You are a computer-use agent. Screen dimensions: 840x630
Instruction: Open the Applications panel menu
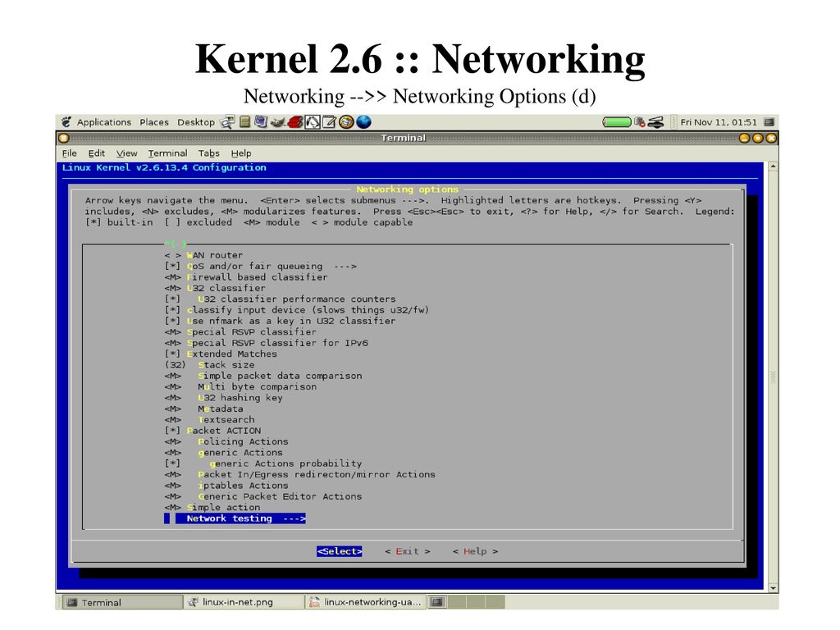104,122
